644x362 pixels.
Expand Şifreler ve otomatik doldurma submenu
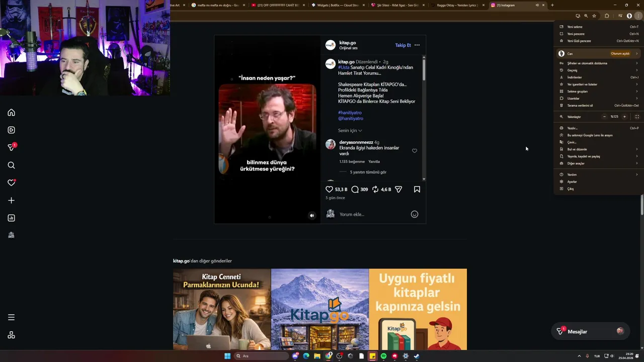(599, 63)
